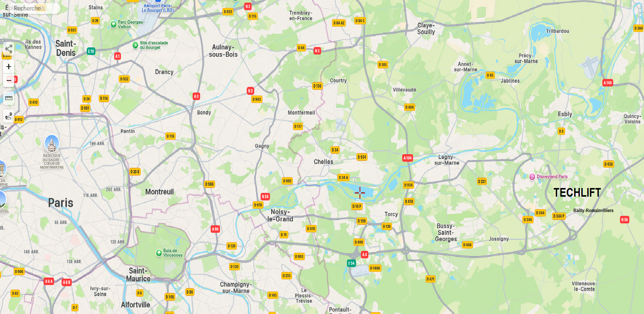The width and height of the screenshot is (644, 314).
Task: Click the Aéroport Paris-Le Bourget label
Action: point(158,8)
